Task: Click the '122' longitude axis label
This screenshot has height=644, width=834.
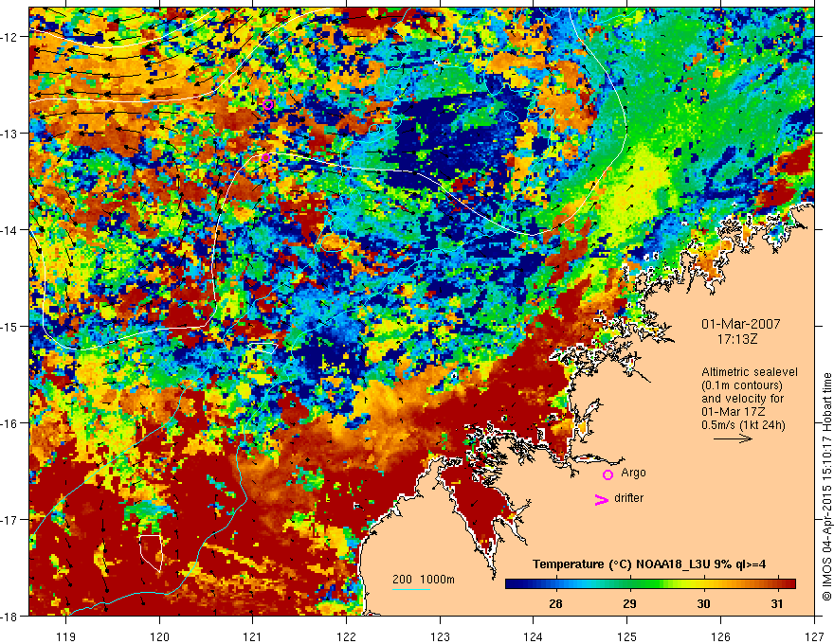Action: click(x=346, y=636)
